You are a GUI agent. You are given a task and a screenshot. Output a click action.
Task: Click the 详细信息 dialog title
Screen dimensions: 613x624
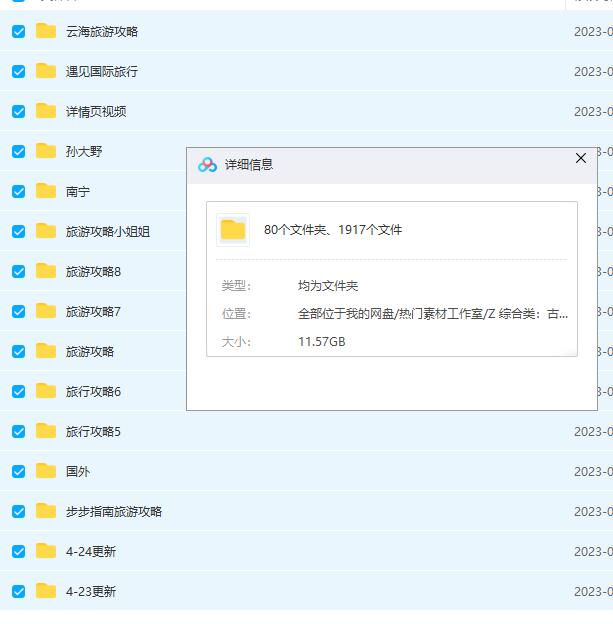[249, 165]
